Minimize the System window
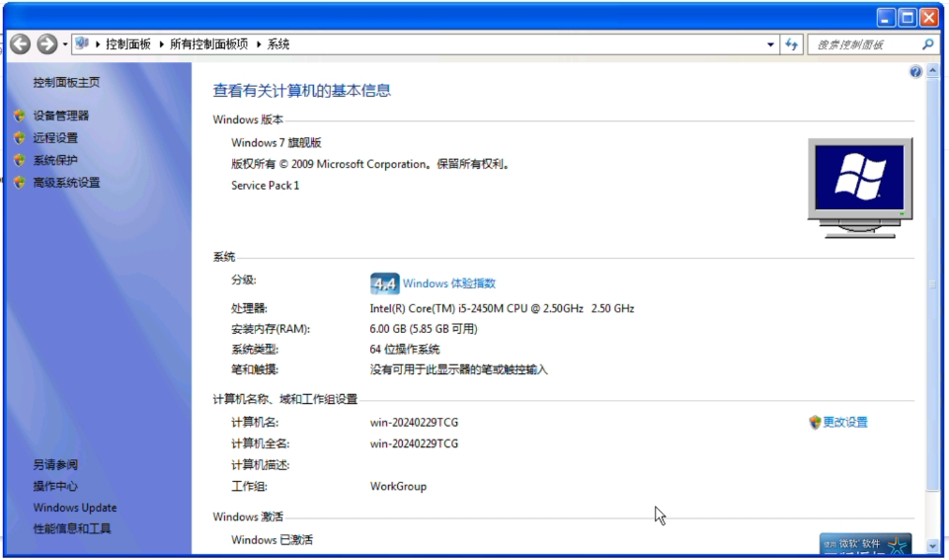Image resolution: width=949 pixels, height=560 pixels. click(x=886, y=18)
